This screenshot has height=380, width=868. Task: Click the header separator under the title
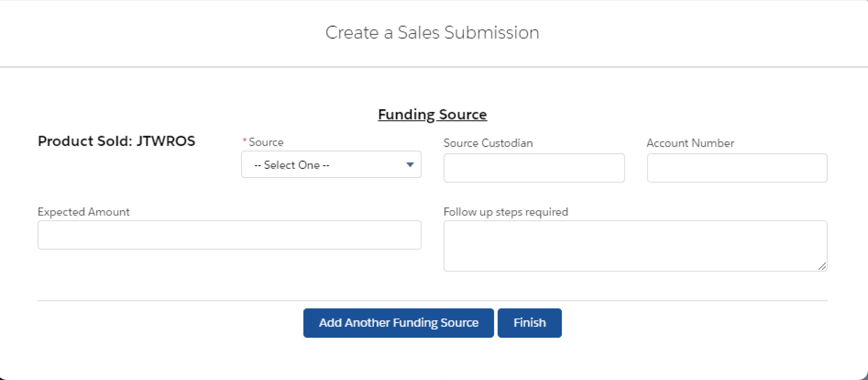click(432, 67)
